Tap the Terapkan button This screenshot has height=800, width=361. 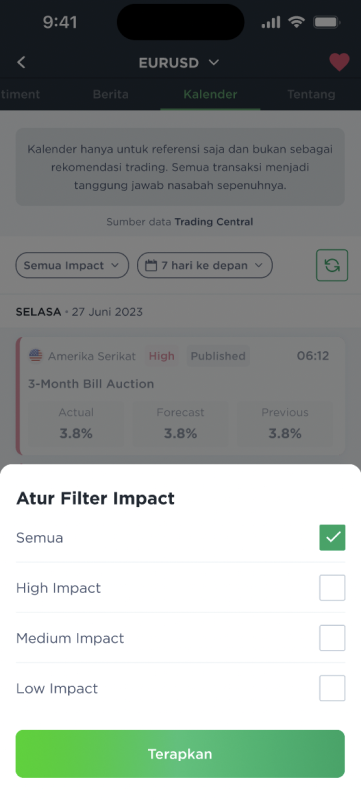pos(180,754)
